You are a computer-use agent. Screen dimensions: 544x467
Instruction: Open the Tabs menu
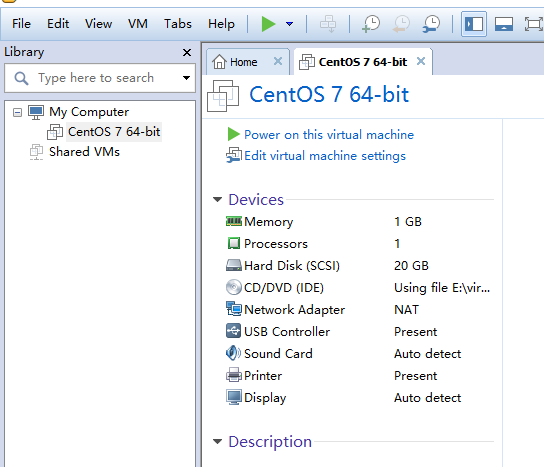coord(178,24)
